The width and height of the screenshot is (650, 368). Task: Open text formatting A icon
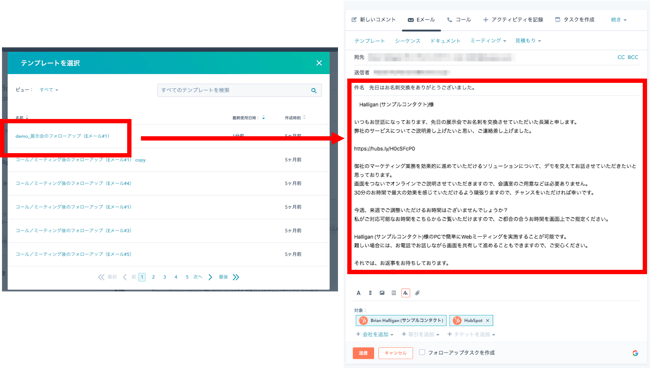359,293
